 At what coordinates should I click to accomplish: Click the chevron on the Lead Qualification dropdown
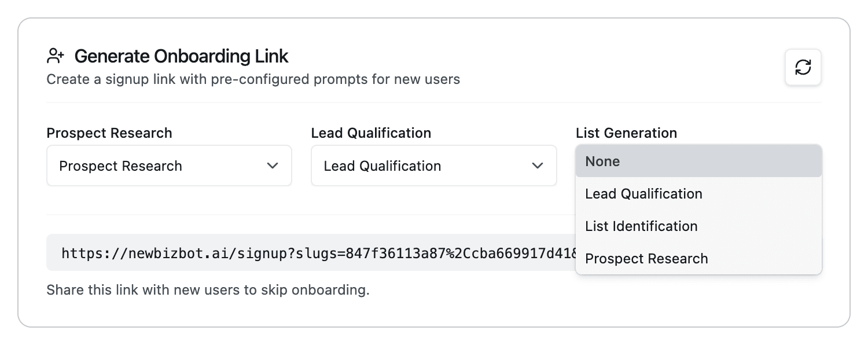538,166
